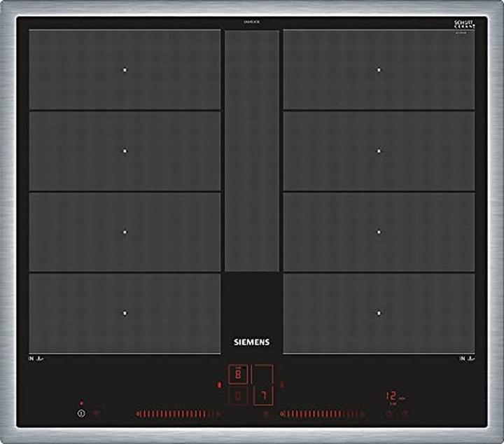Viewport: 504px width, 444px height.
Task: Tap the SCHOTT CERAN logo
Action: tap(463, 25)
